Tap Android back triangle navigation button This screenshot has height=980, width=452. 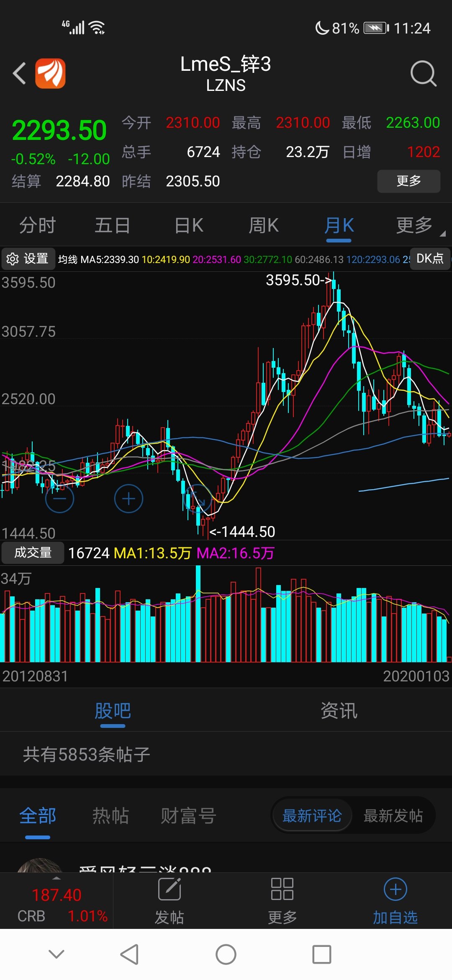tap(129, 954)
